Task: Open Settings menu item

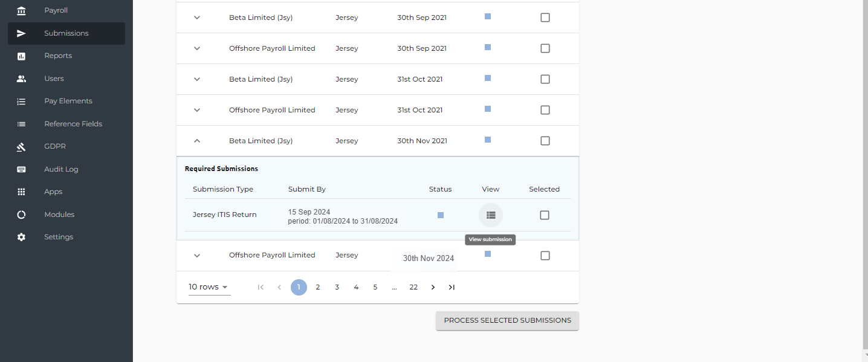Action: click(66, 237)
